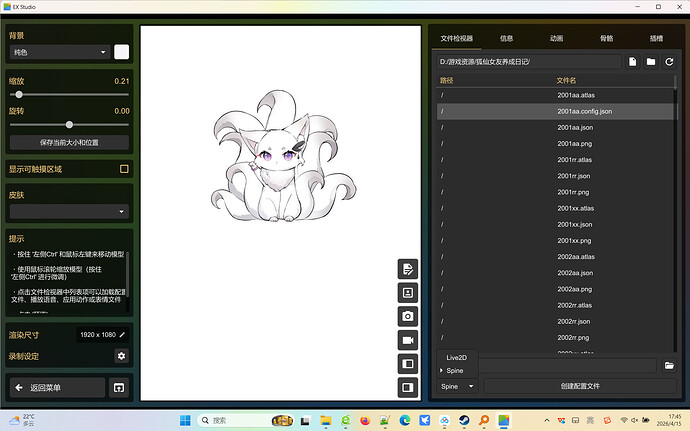The height and width of the screenshot is (431, 690).
Task: Expand the 皮肤 dropdown
Action: pyautogui.click(x=69, y=211)
